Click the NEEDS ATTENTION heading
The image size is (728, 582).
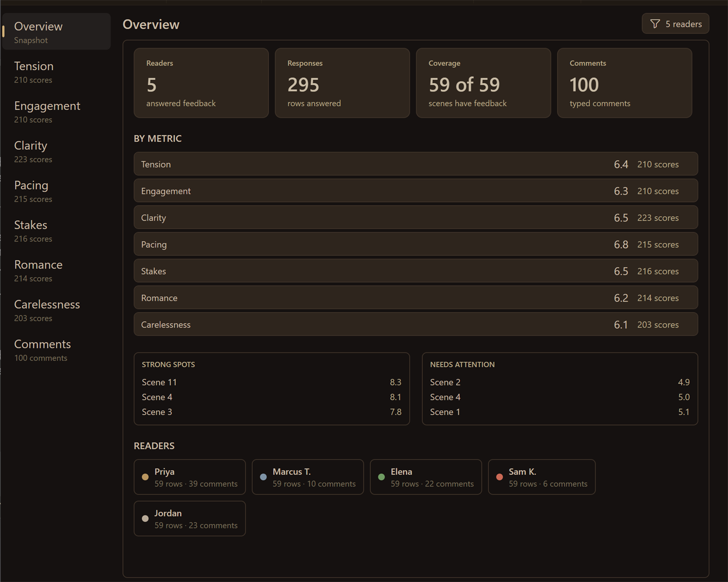click(462, 365)
